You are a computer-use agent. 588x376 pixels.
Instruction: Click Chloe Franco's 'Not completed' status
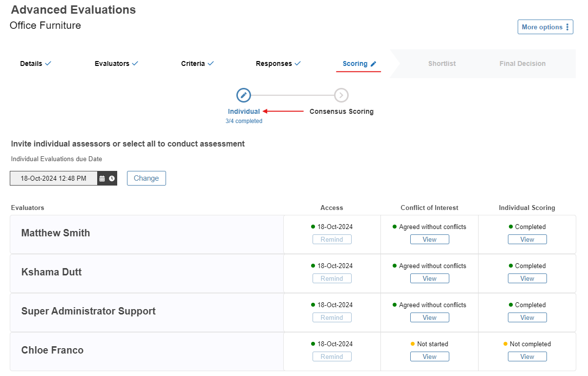pyautogui.click(x=530, y=344)
